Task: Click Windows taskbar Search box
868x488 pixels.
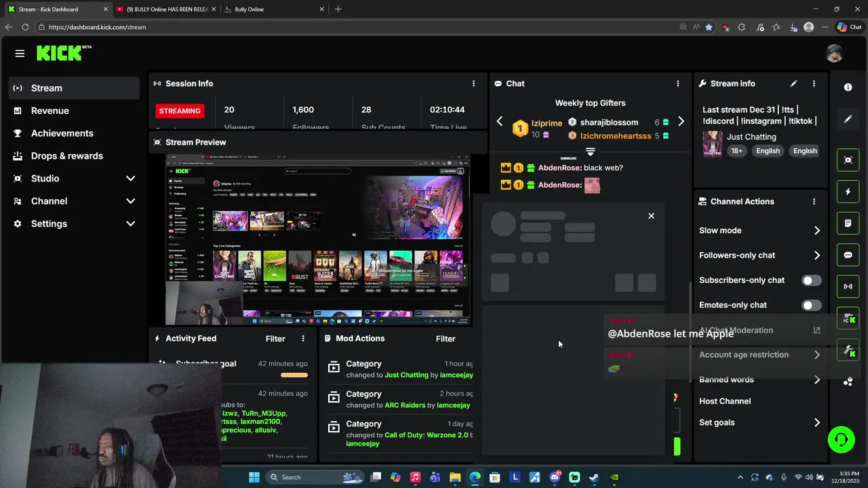Action: [315, 477]
